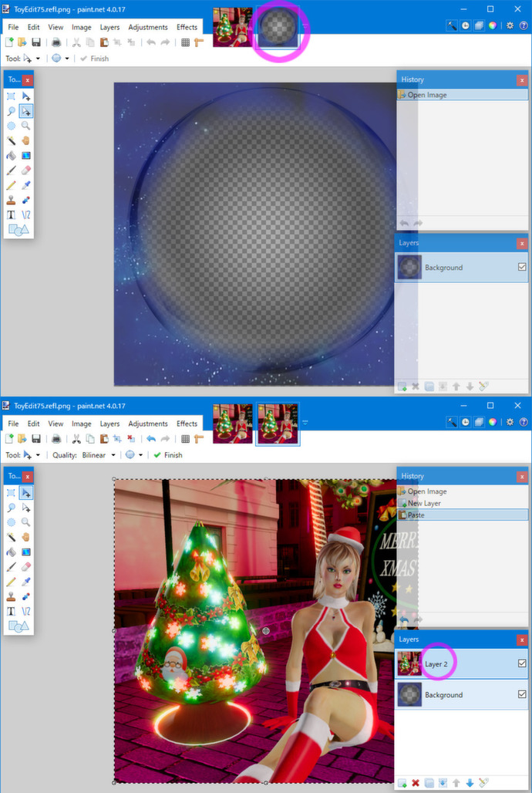Viewport: 532px width, 793px height.
Task: Uncheck Layer 2 visibility checkbox
Action: click(522, 663)
